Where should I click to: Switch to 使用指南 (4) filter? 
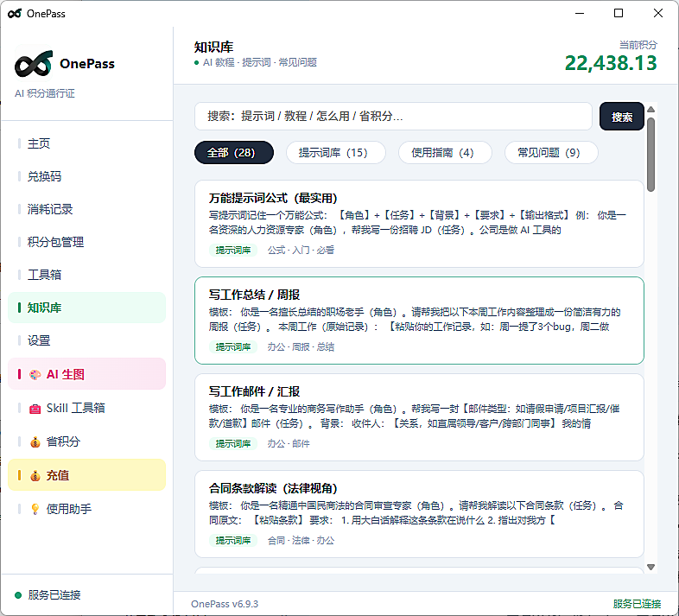pyautogui.click(x=445, y=152)
